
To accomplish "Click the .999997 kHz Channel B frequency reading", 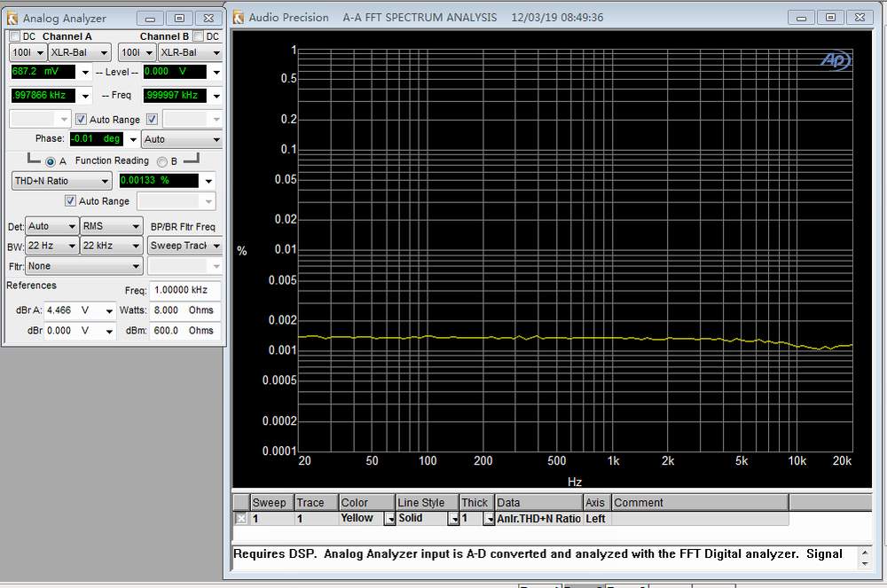I will (x=175, y=96).
